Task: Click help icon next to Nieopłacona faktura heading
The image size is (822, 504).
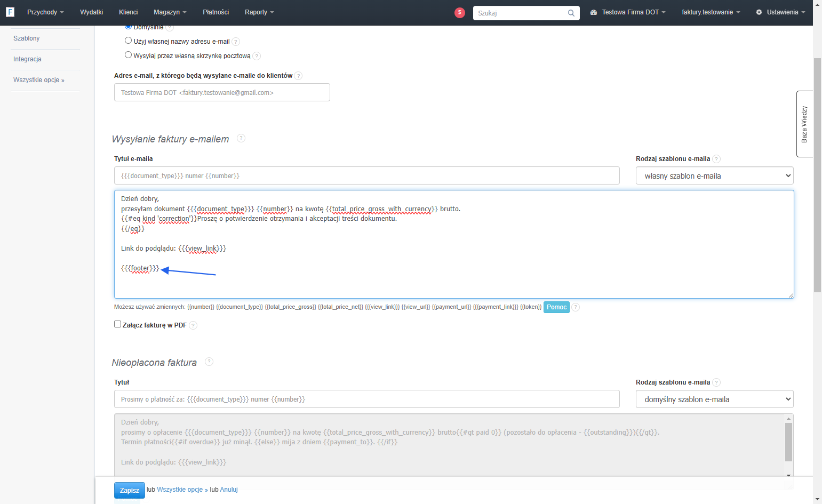Action: point(209,362)
